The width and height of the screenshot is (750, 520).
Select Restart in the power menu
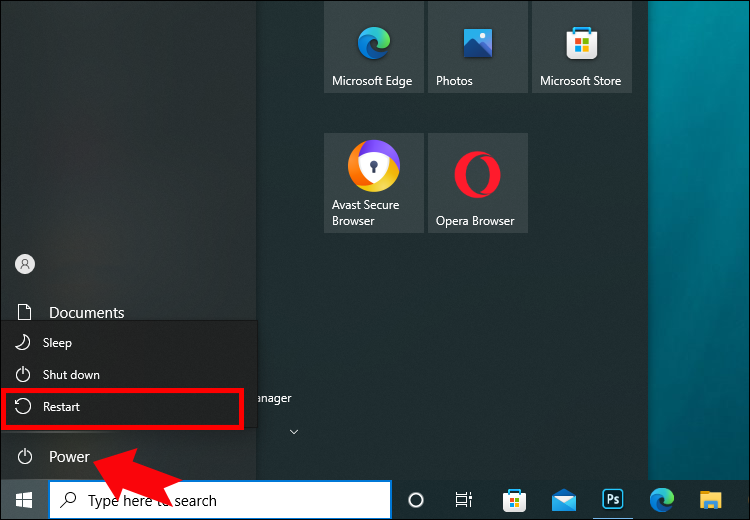[122, 407]
